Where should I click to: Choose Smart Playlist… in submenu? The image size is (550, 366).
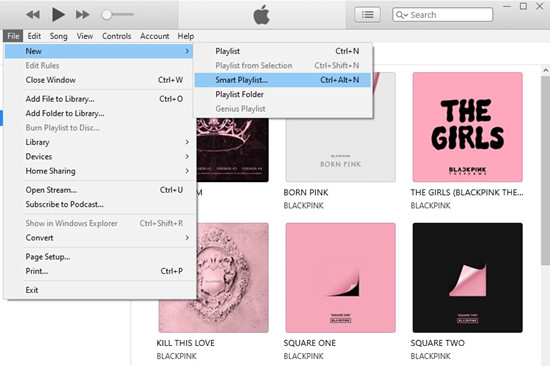point(283,80)
